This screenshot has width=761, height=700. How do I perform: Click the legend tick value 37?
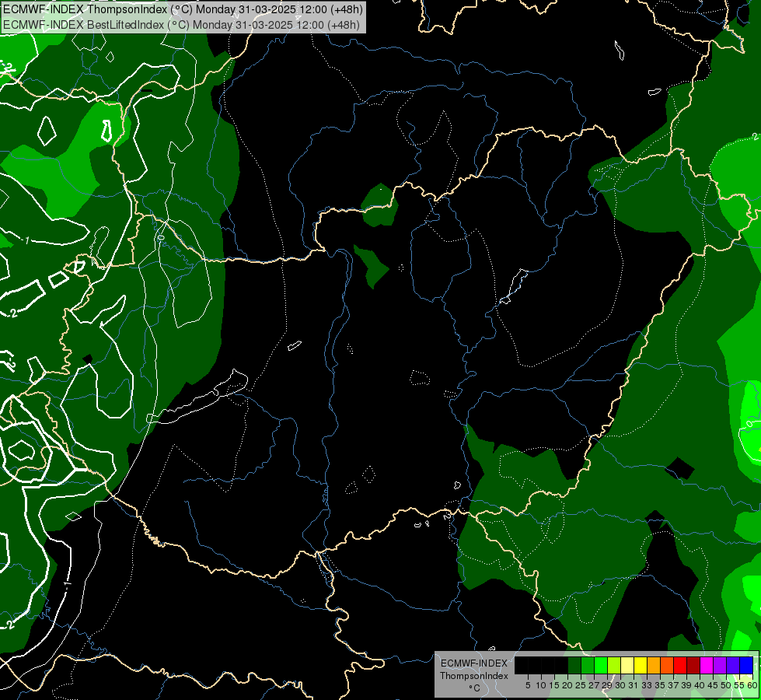[x=672, y=685]
